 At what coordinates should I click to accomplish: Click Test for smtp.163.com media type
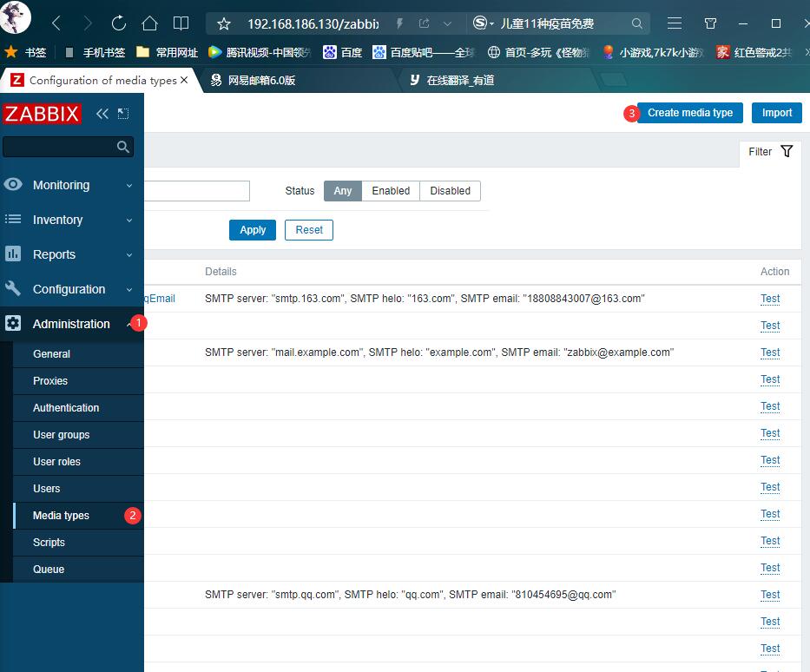point(770,299)
